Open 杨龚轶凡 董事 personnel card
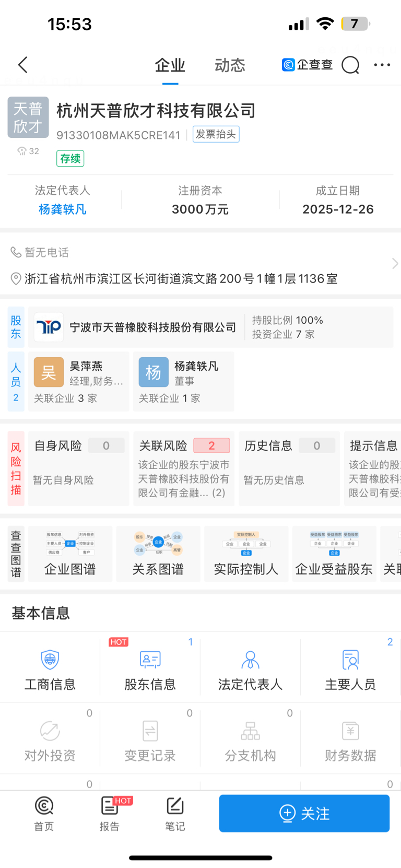This screenshot has height=868, width=401. pyautogui.click(x=184, y=381)
